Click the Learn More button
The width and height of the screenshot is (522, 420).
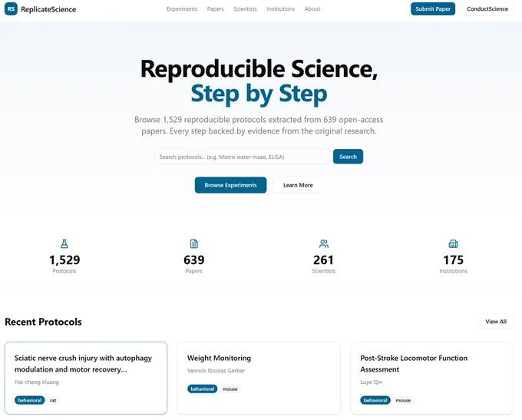pyautogui.click(x=298, y=185)
